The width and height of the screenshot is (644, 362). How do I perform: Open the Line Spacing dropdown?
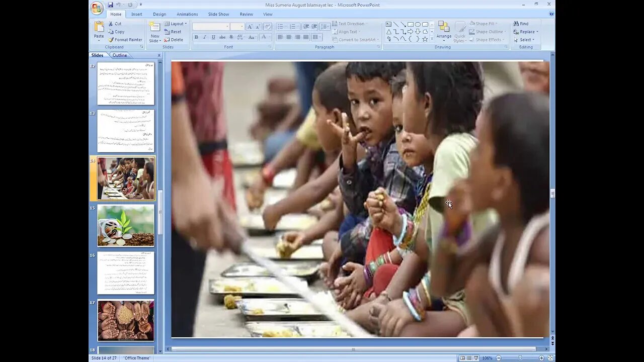[x=325, y=27]
